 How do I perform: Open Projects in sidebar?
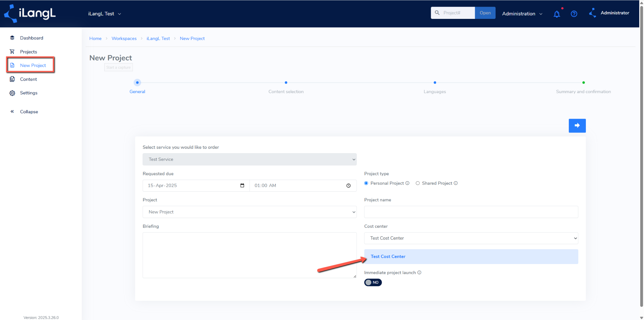click(29, 52)
